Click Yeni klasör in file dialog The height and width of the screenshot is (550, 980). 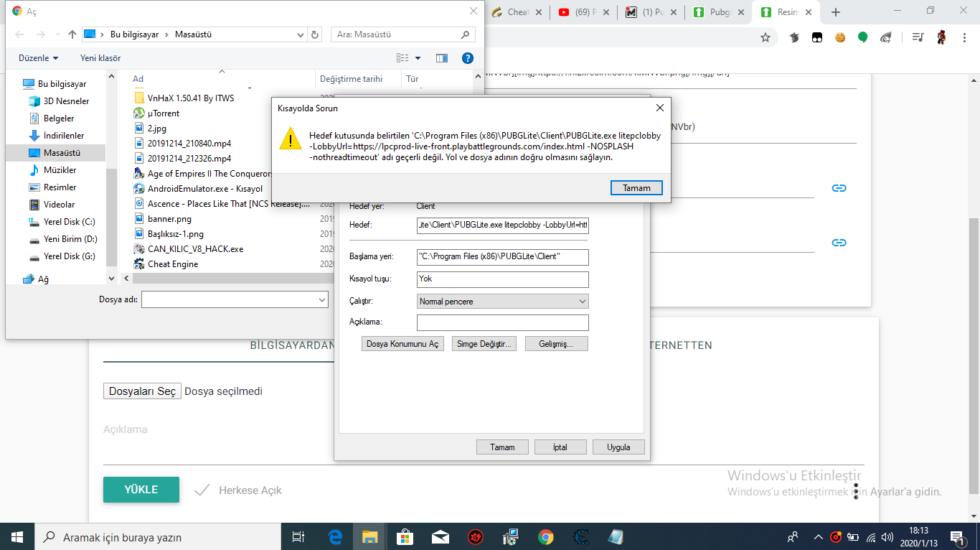coord(100,58)
